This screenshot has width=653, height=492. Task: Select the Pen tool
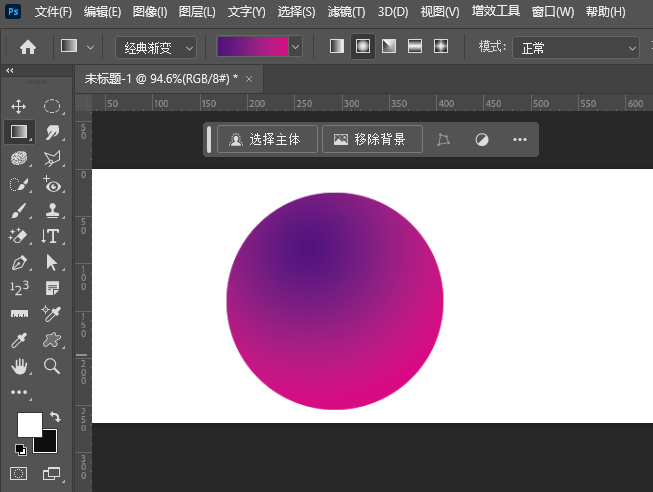[x=19, y=262]
